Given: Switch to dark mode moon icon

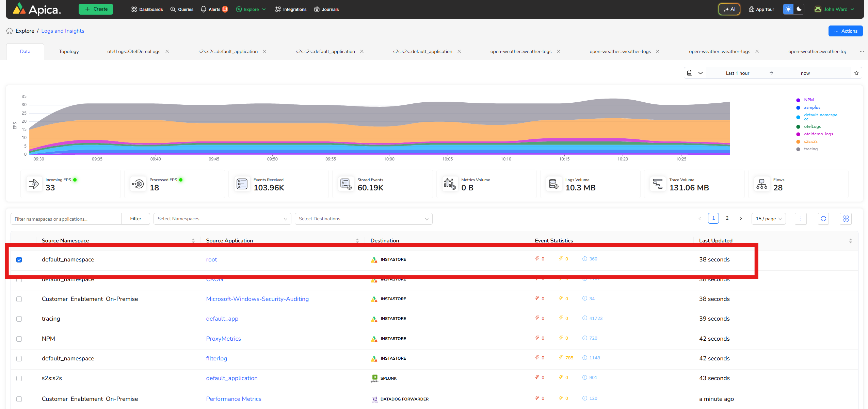Looking at the screenshot, I should (x=799, y=9).
